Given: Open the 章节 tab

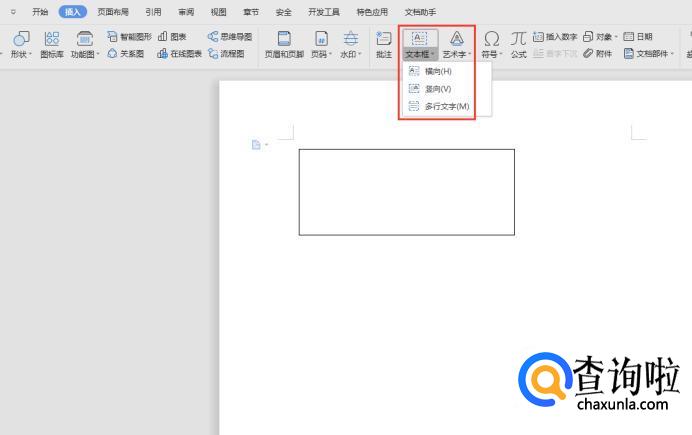Looking at the screenshot, I should 251,12.
